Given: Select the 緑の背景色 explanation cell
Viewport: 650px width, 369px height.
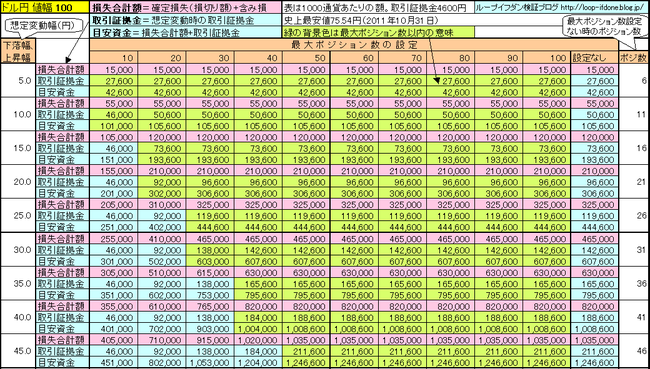Looking at the screenshot, I should coord(378,32).
